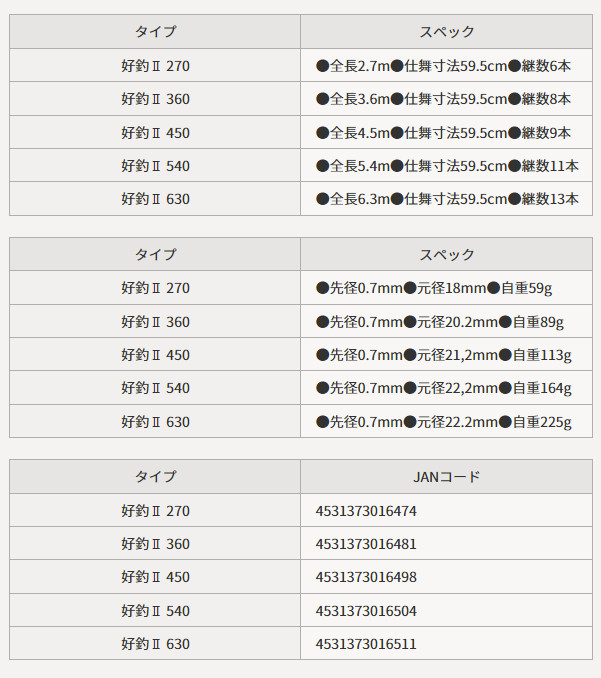This screenshot has height=678, width=601.
Task: Click cell with 自重225g
Action: point(447,422)
